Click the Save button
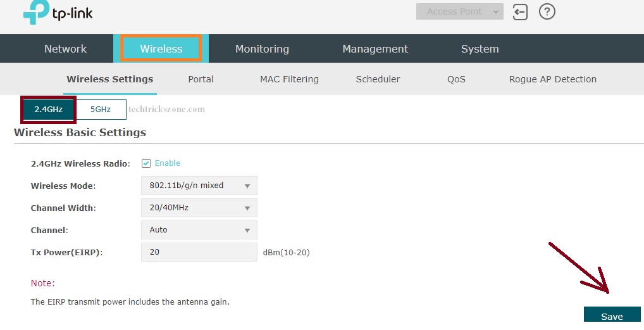The height and width of the screenshot is (330, 644). [612, 316]
